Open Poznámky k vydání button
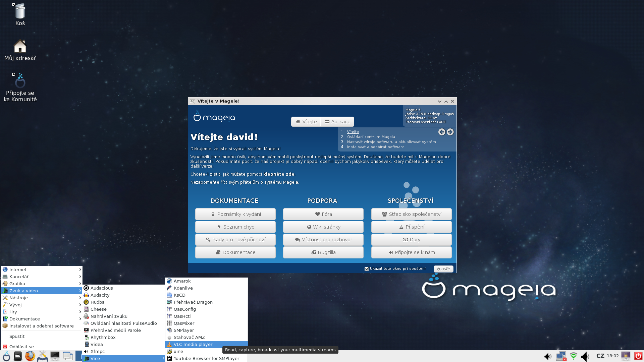The image size is (644, 362). tap(235, 214)
